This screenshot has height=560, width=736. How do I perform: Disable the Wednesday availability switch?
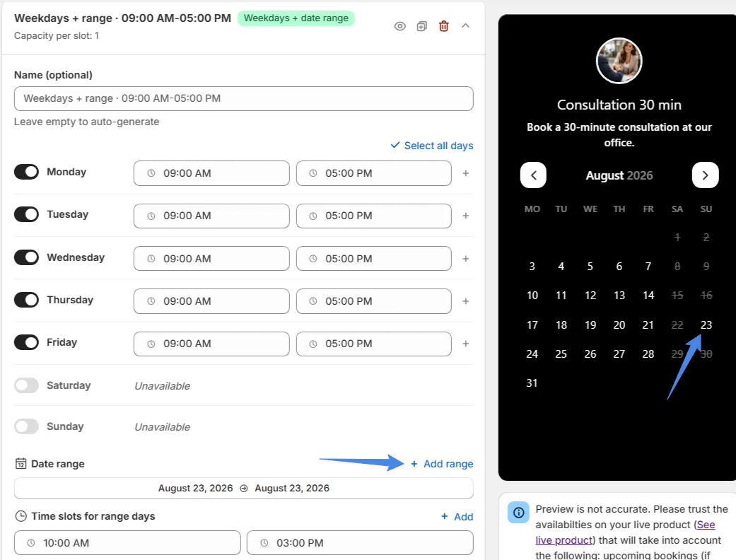(x=26, y=257)
